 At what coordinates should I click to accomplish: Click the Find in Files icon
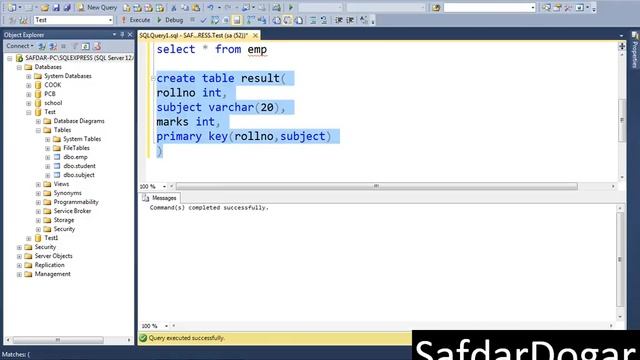[x=436, y=7]
